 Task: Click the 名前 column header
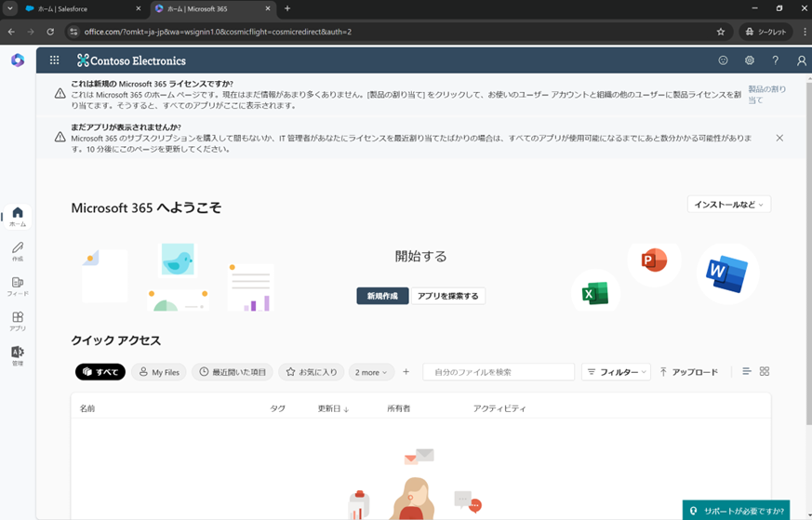[87, 408]
